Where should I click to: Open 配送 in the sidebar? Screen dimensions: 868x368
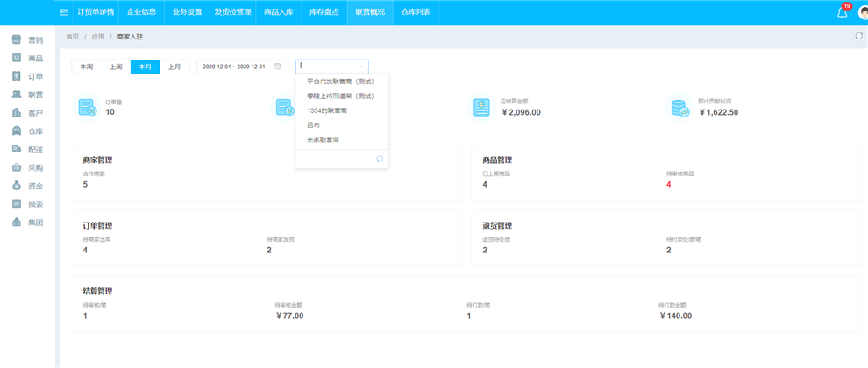28,150
